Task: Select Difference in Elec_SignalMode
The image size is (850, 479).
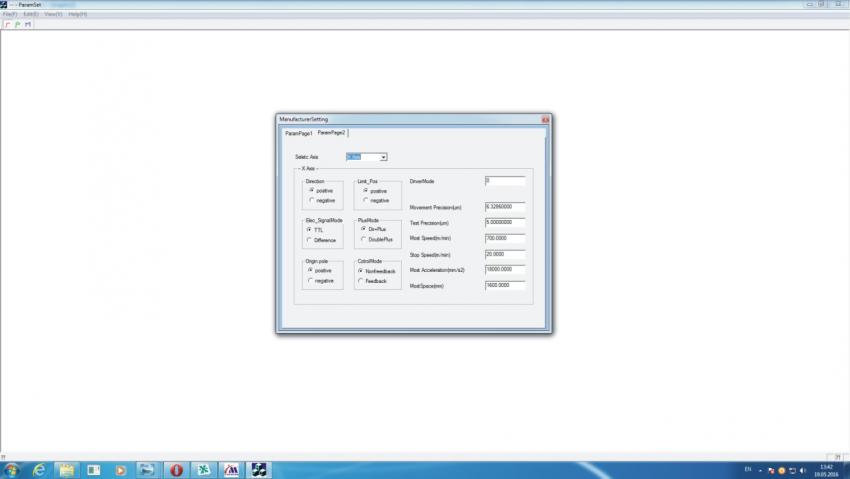Action: (x=311, y=240)
